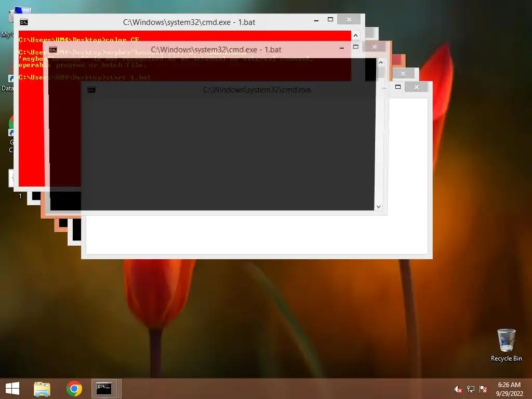Minimize the pink faded 1.bat window
This screenshot has height=399, width=532.
[342, 48]
